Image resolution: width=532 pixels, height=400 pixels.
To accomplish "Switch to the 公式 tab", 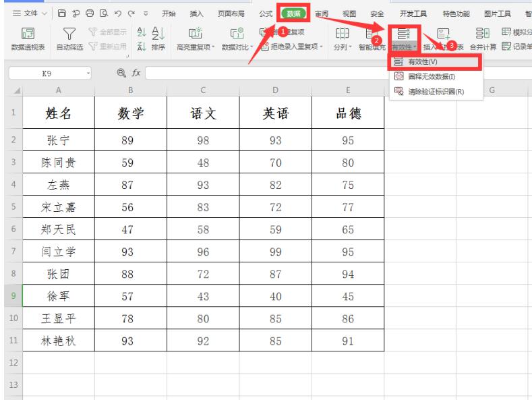I will coord(266,13).
